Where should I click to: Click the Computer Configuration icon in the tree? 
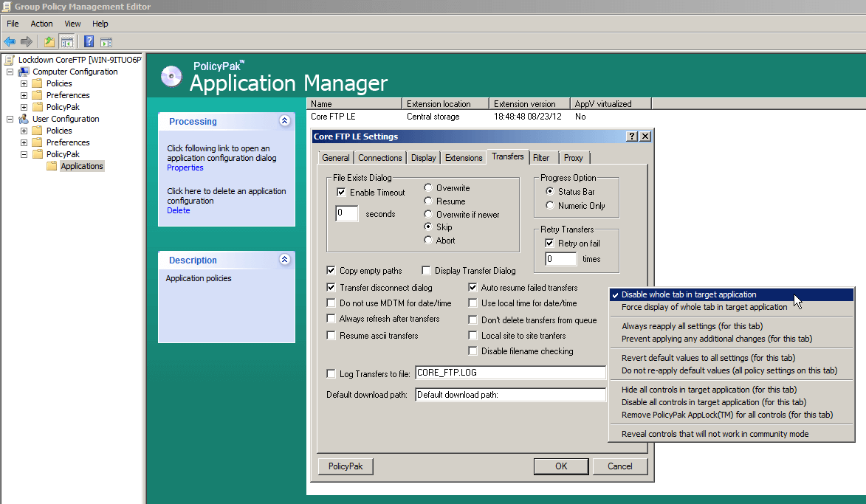[24, 72]
